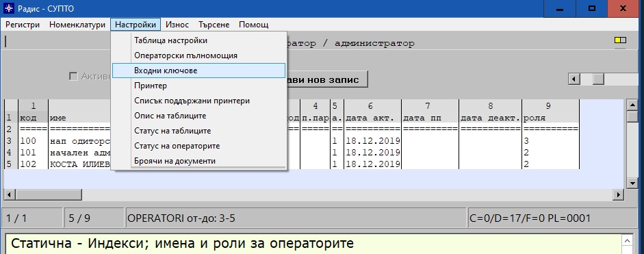The image size is (644, 254).
Task: Click the '1 / 1' status field
Action: point(32,218)
